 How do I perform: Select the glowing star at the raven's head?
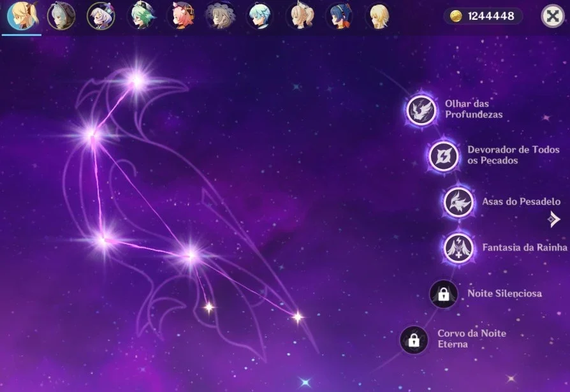(x=138, y=81)
